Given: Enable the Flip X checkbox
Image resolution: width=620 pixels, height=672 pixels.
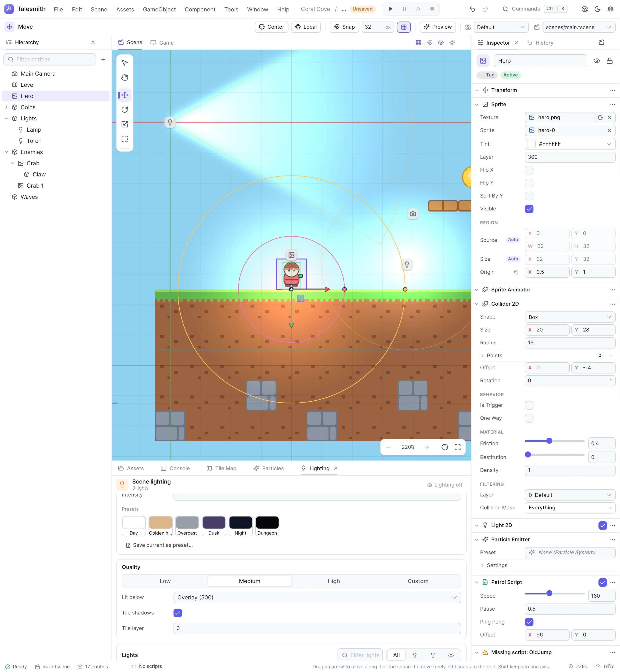Looking at the screenshot, I should 529,170.
